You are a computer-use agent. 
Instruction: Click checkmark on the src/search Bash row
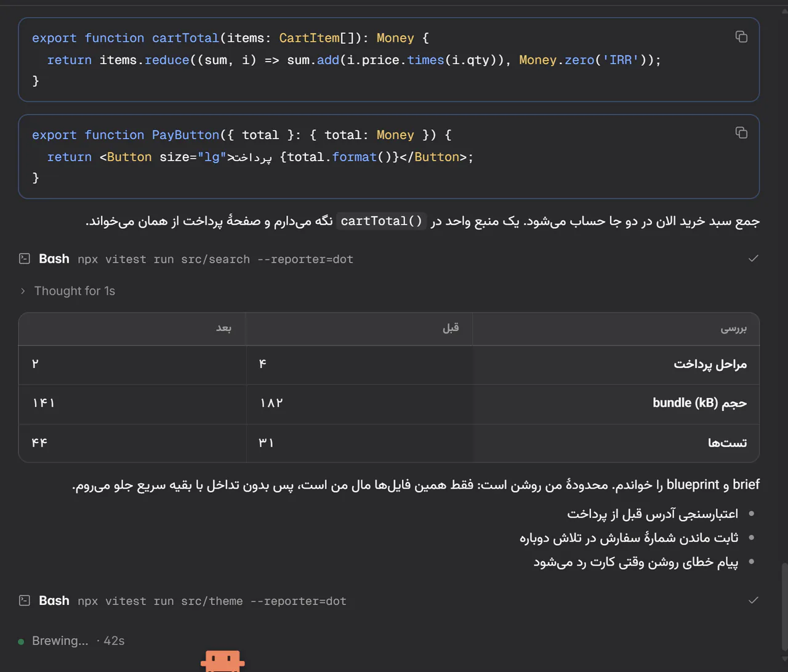753,259
